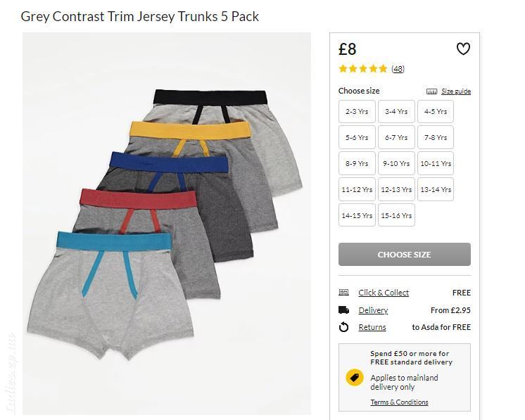Select size 6-7 Yrs
This screenshot has width=525, height=420.
point(396,137)
